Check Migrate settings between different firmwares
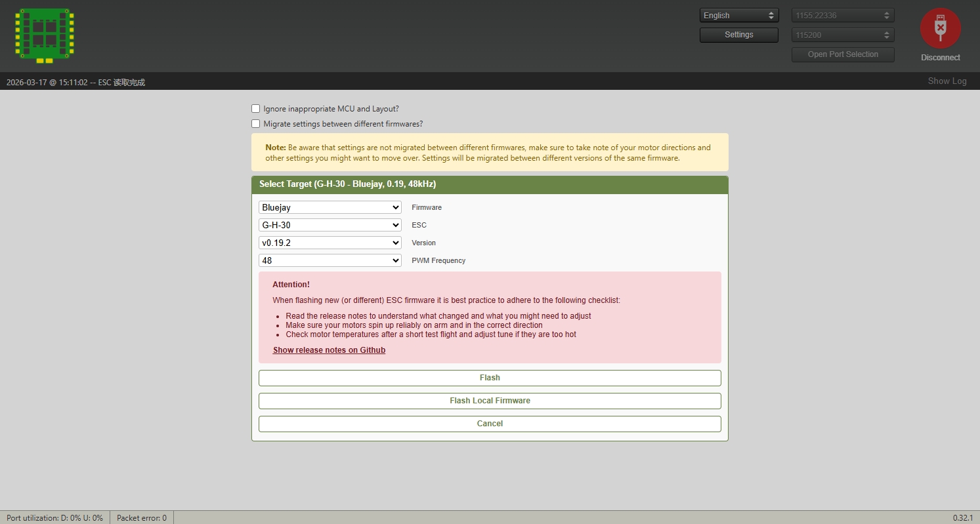 [x=256, y=124]
